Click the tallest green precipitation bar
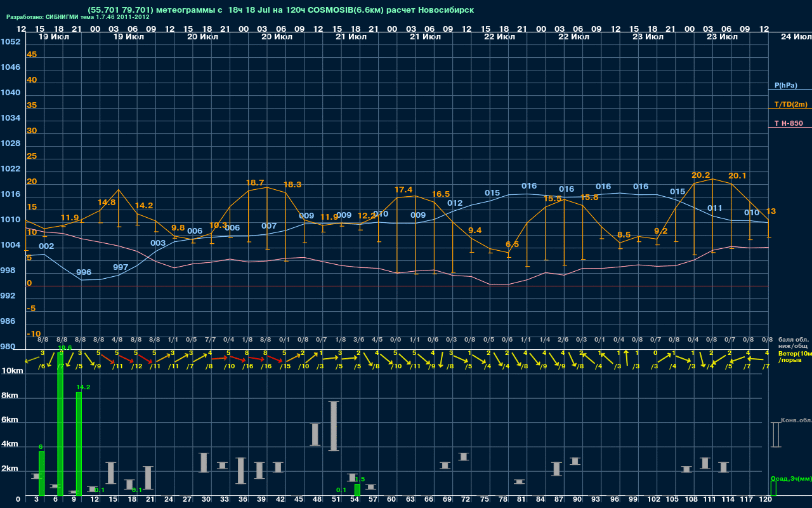Viewport: 812px width, 508px height. tap(60, 424)
